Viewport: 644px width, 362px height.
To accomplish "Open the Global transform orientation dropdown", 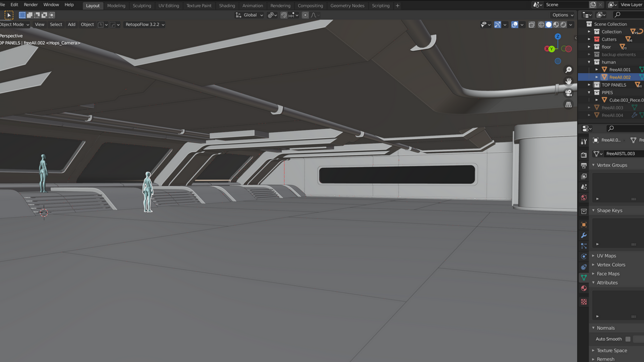I will click(x=250, y=15).
